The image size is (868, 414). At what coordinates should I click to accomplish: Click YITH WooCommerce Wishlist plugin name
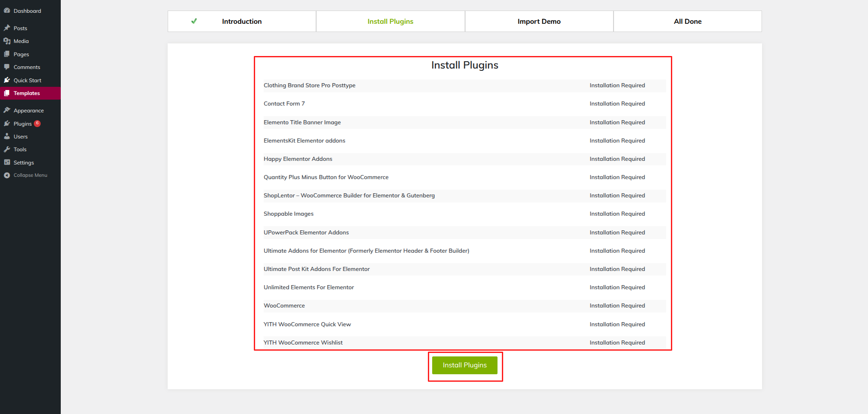coord(303,343)
